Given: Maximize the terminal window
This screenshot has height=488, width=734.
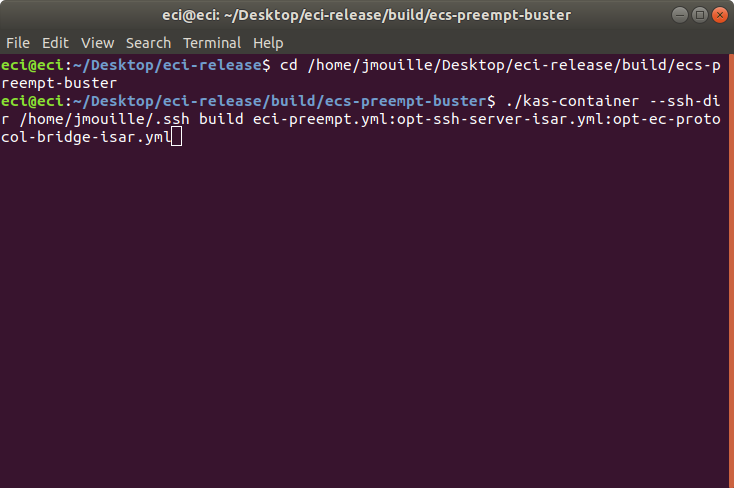Looking at the screenshot, I should pyautogui.click(x=700, y=15).
